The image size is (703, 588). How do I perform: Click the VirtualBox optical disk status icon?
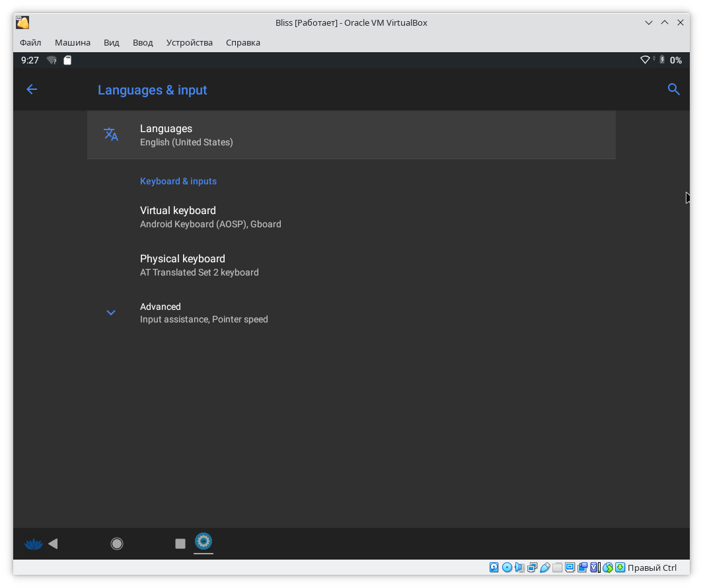pyautogui.click(x=507, y=568)
